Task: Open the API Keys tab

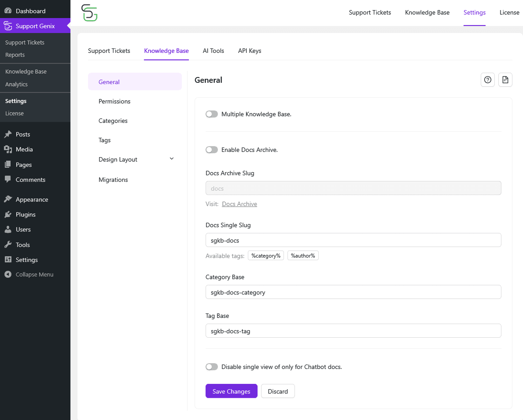Action: tap(250, 51)
